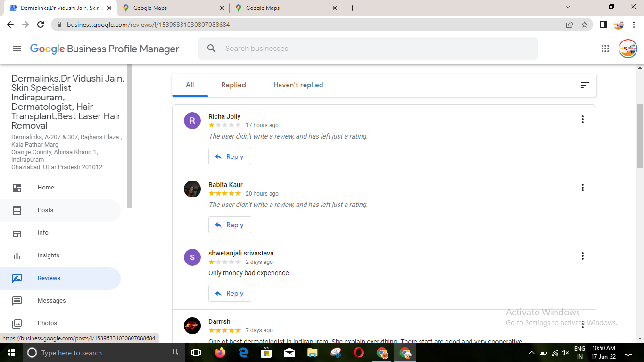Screen dimensions: 644x362
Task: Open more options for Babita Kaur review
Action: pyautogui.click(x=583, y=188)
